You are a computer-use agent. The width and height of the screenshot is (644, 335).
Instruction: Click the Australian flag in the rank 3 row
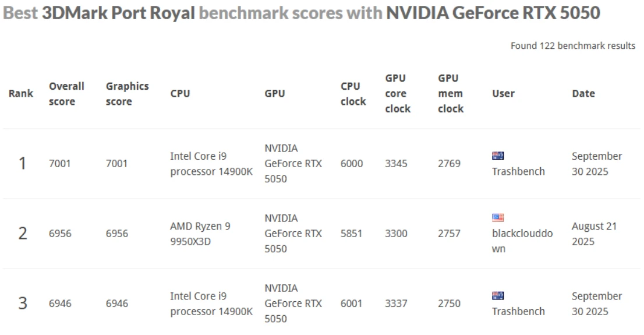pyautogui.click(x=498, y=295)
